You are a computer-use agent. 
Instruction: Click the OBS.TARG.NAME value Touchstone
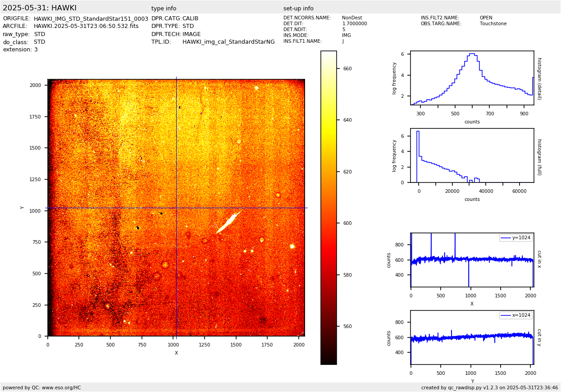493,24
